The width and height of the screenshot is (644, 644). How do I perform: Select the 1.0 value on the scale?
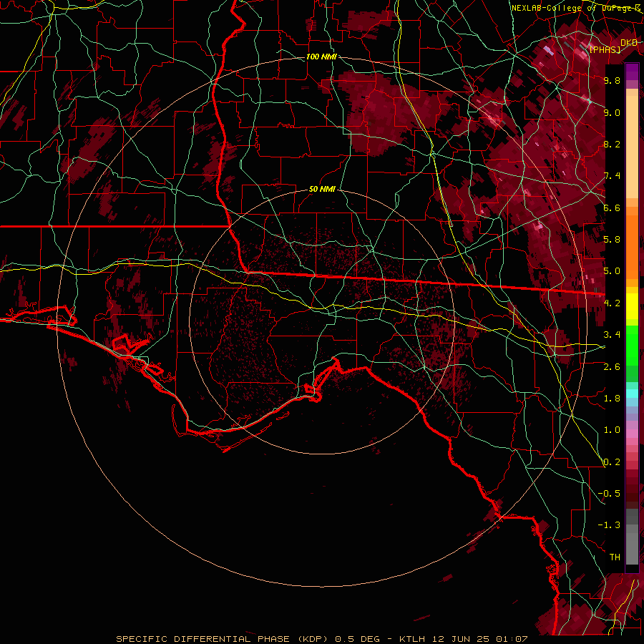(x=612, y=429)
